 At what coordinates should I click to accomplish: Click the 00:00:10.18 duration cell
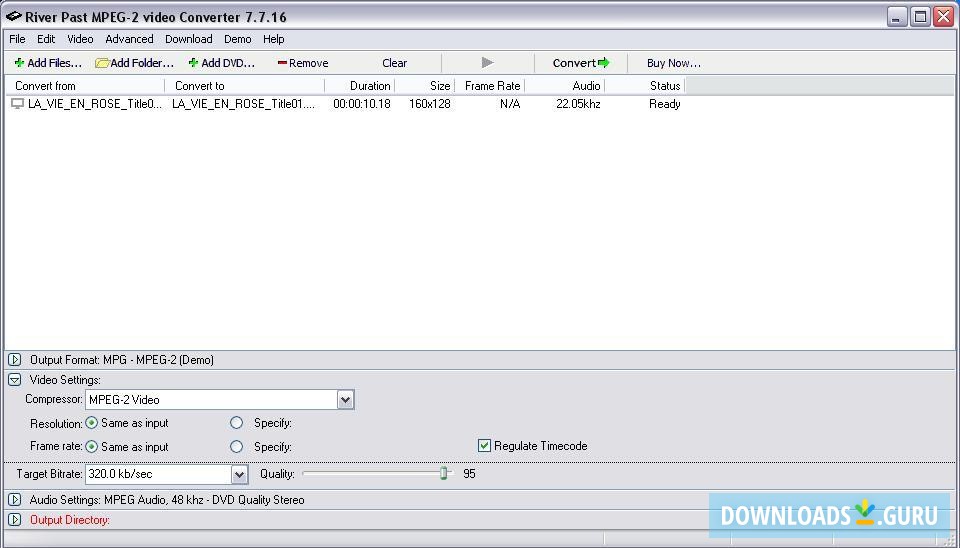tap(362, 104)
